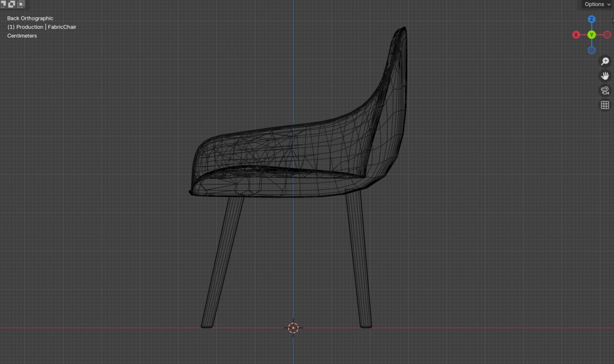Screen dimensions: 614x364
Task: Click the '(1) Production | FabricChair' text
Action: point(41,26)
